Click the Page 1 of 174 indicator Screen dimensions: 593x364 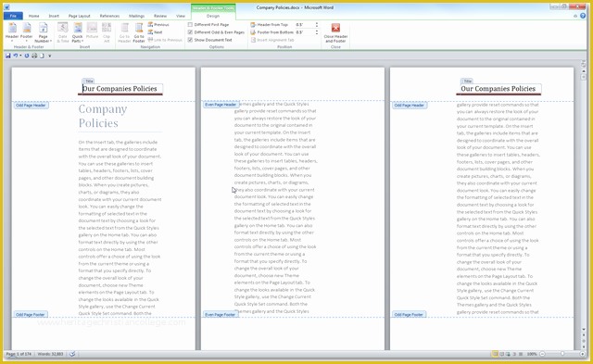click(x=19, y=354)
